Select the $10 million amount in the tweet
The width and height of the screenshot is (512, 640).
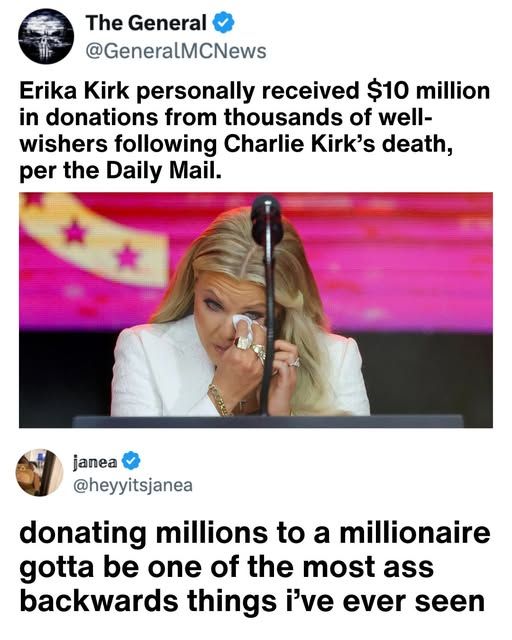click(x=428, y=91)
